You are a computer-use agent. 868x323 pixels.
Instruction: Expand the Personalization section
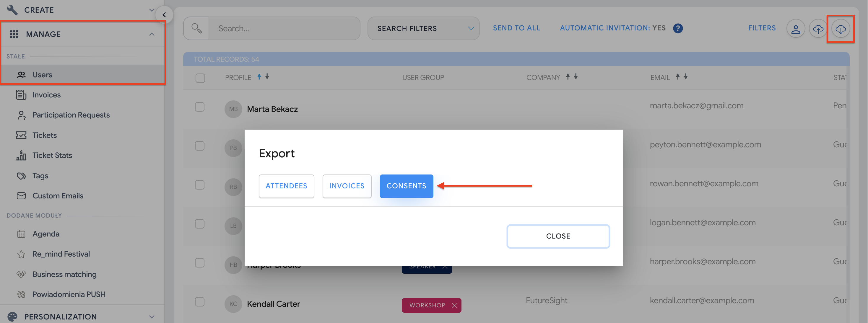[x=152, y=317]
